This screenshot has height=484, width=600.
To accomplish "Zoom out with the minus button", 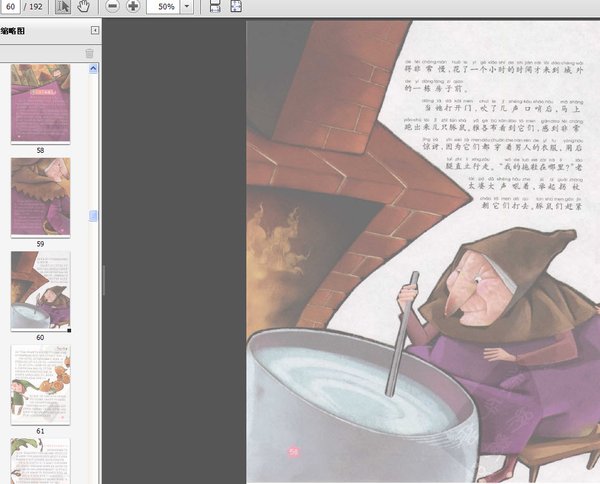I will [112, 6].
